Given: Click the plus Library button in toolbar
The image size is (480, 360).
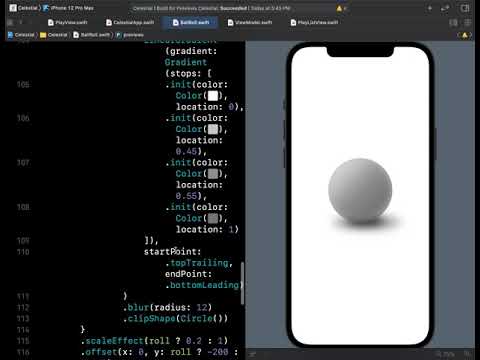Looking at the screenshot, I should (430, 8).
